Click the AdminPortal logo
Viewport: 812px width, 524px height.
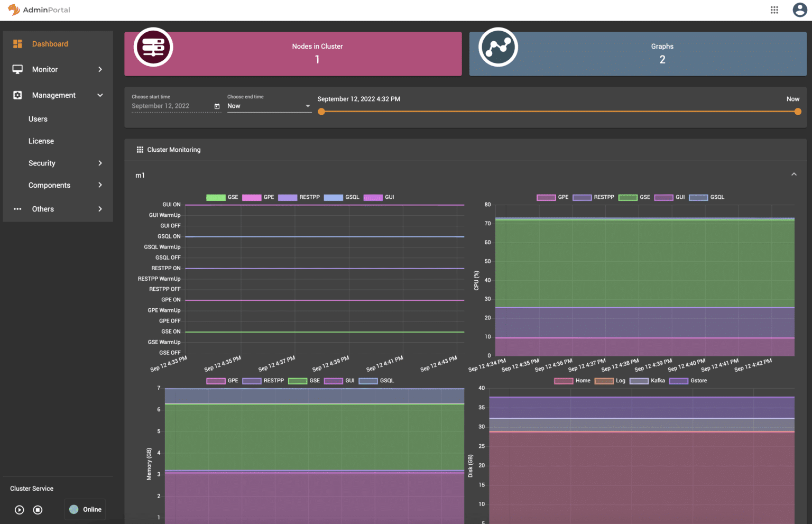coord(39,10)
